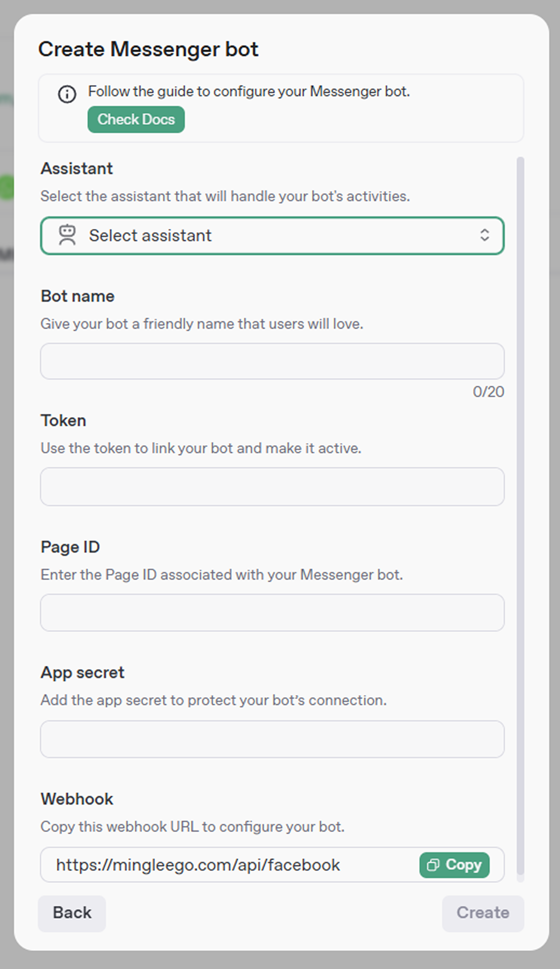This screenshot has width=560, height=969.
Task: Focus the Token input field
Action: coord(272,486)
